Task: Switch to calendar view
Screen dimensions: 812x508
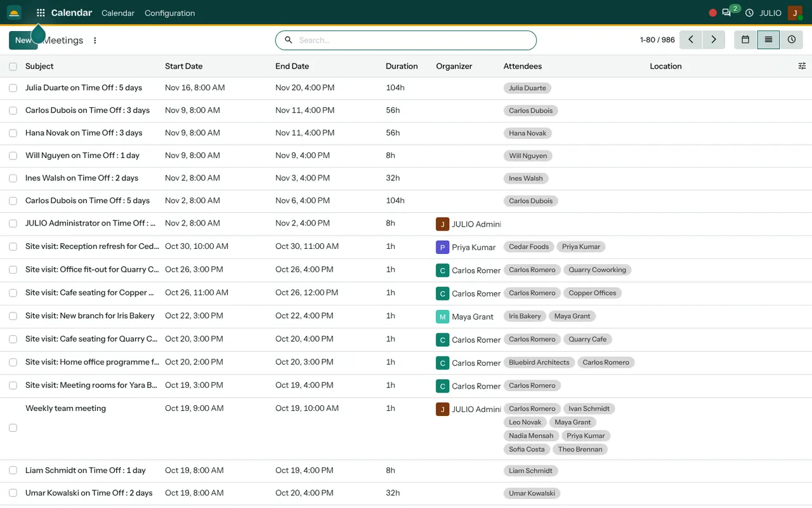Action: tap(745, 39)
